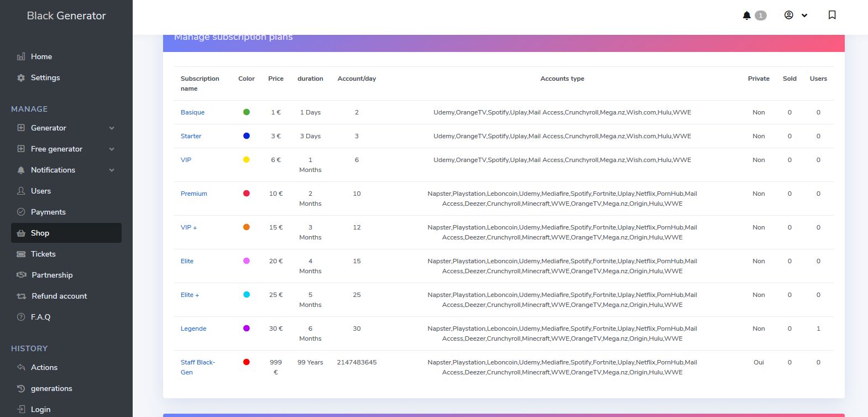Screen dimensions: 868x417
Task: Click the Home chart icon in sidebar
Action: click(21, 57)
